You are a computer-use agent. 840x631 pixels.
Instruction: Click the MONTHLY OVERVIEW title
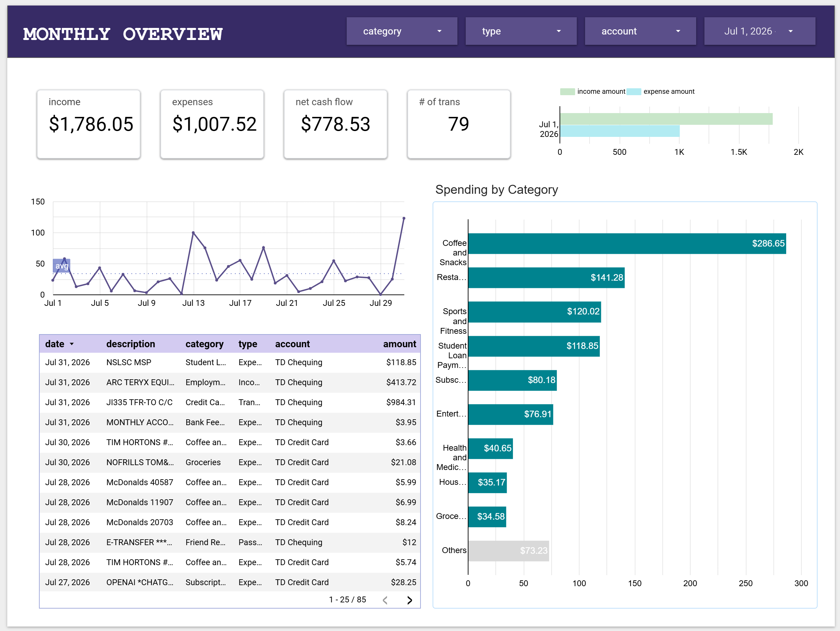tap(123, 34)
